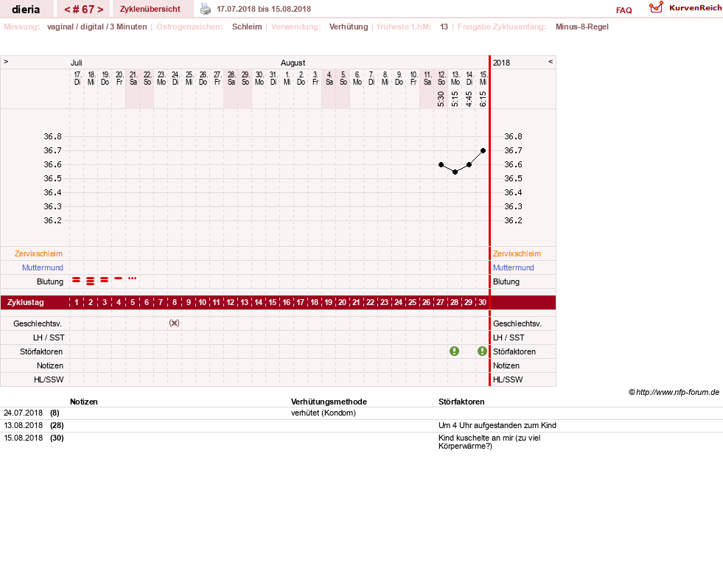
Task: Select the temperature point on 14 August
Action: (x=469, y=164)
